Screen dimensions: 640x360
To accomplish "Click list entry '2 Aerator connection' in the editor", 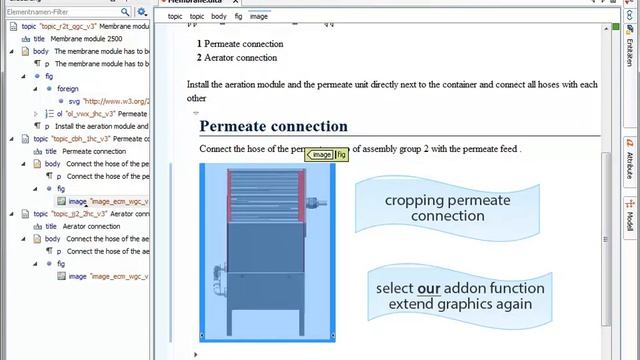I will click(237, 58).
